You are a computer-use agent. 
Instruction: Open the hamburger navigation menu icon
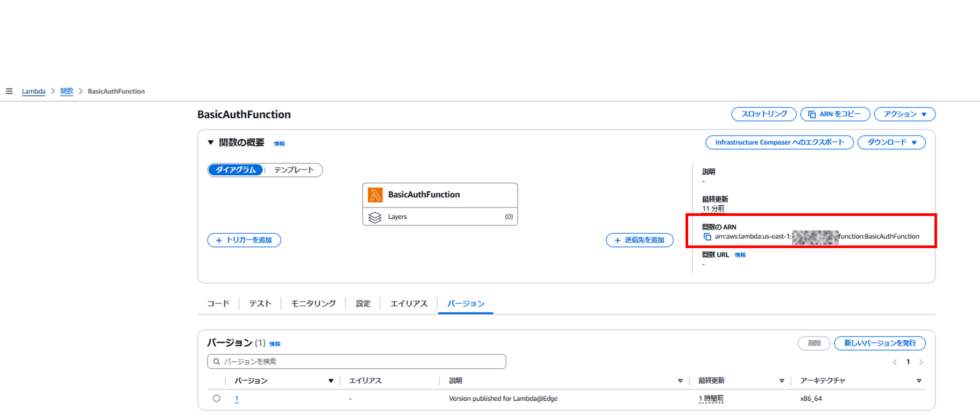pos(9,91)
